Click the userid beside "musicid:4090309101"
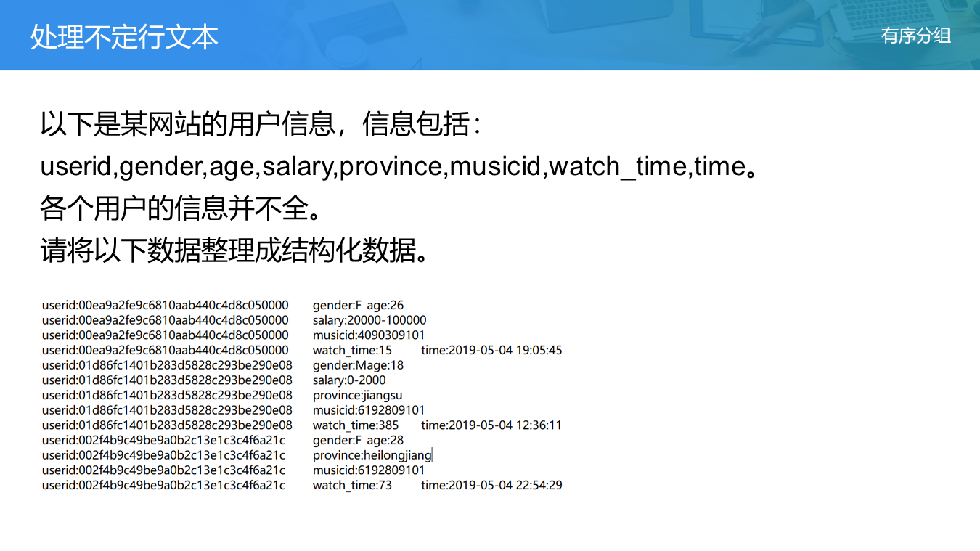The image size is (980, 551). (x=165, y=335)
